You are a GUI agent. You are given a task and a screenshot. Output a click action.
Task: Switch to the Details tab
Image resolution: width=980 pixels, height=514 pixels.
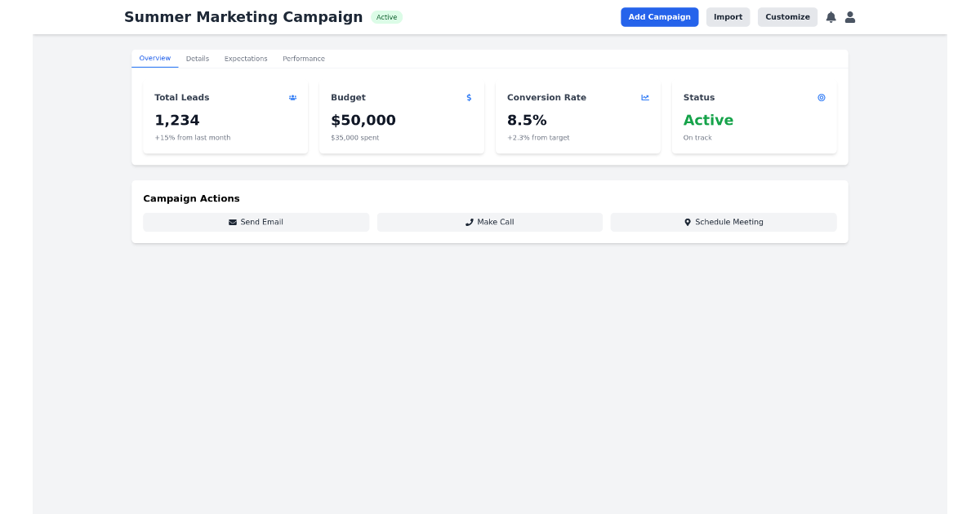198,58
